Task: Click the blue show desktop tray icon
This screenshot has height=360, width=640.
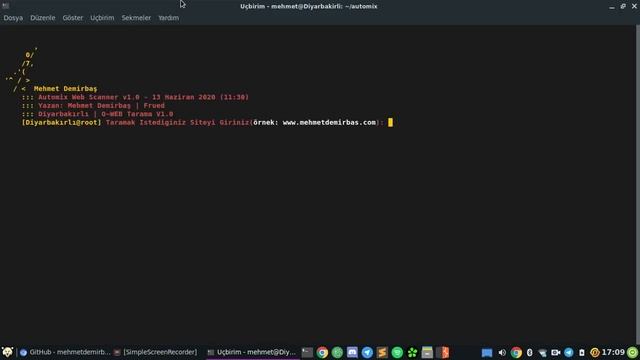Action: 487,352
